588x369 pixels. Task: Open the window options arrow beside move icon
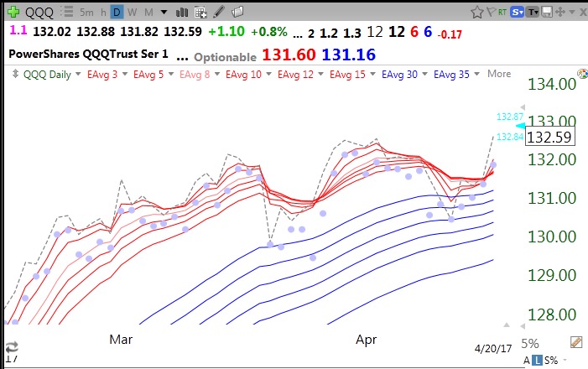(x=572, y=12)
